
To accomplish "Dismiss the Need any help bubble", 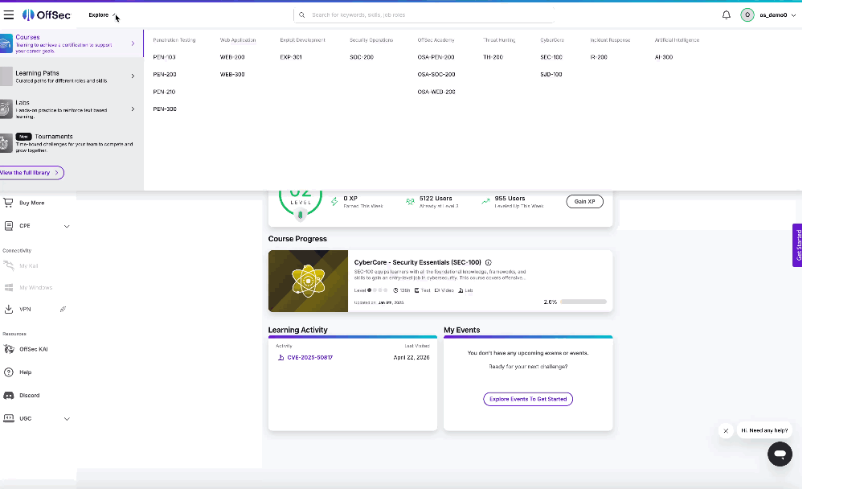I will 726,430.
